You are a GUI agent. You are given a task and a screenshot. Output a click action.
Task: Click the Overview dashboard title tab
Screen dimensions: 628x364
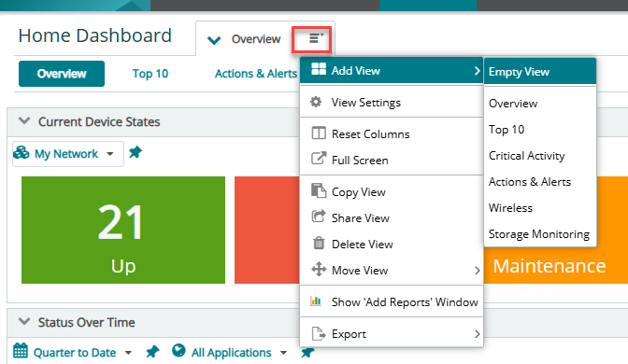pos(256,39)
